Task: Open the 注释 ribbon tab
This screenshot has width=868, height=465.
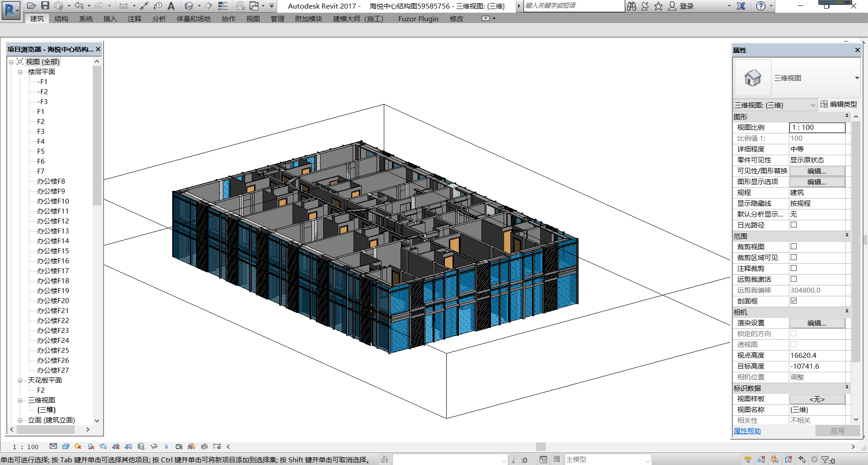Action: [135, 19]
